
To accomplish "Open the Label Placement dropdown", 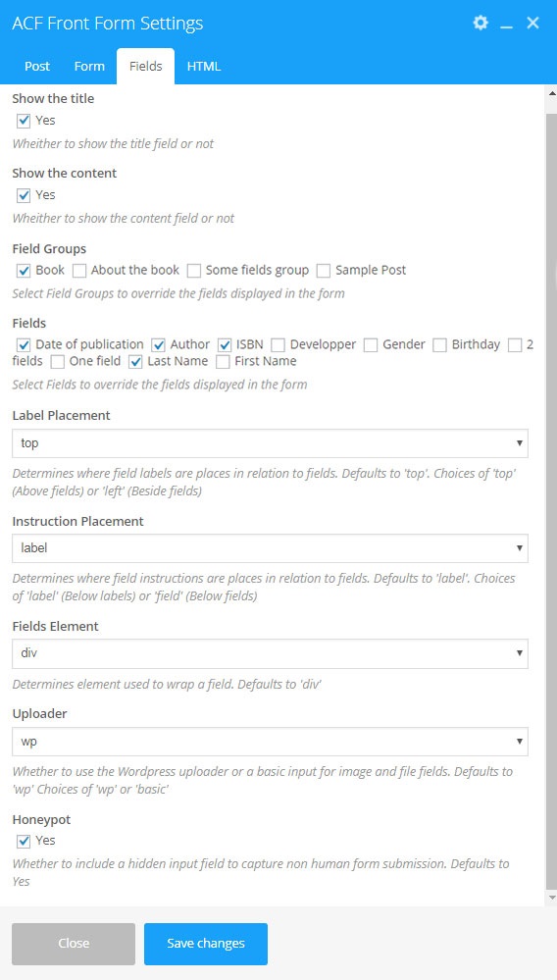I will point(270,443).
